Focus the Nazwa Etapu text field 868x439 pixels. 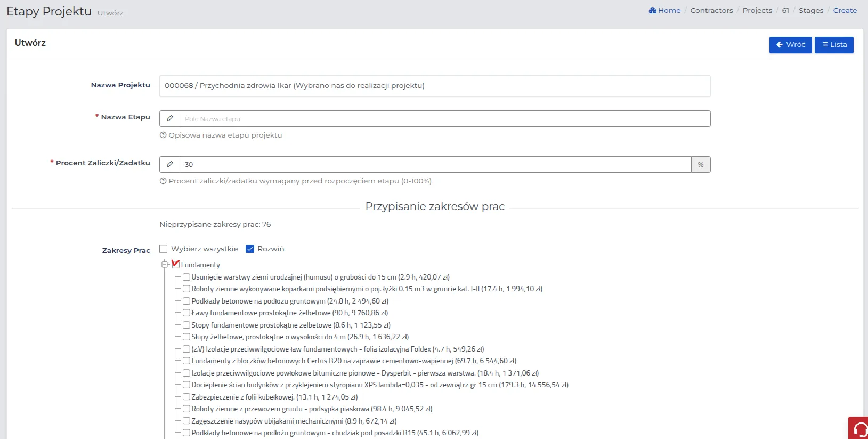coord(444,119)
